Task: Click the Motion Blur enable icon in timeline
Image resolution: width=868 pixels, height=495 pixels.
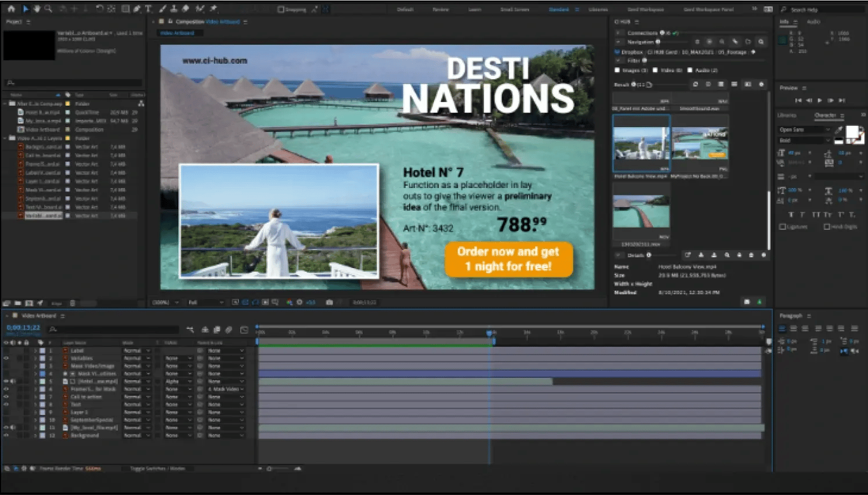Action: click(229, 330)
